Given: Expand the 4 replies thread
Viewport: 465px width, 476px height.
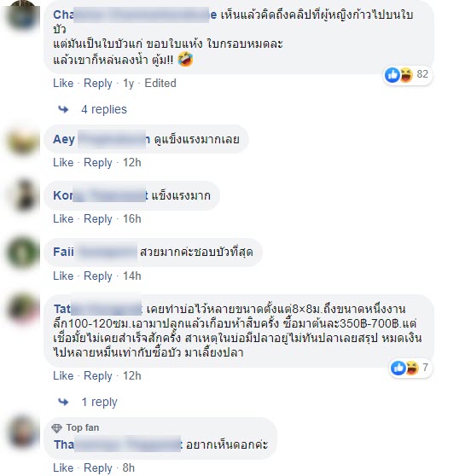Looking at the screenshot, I should 104,109.
